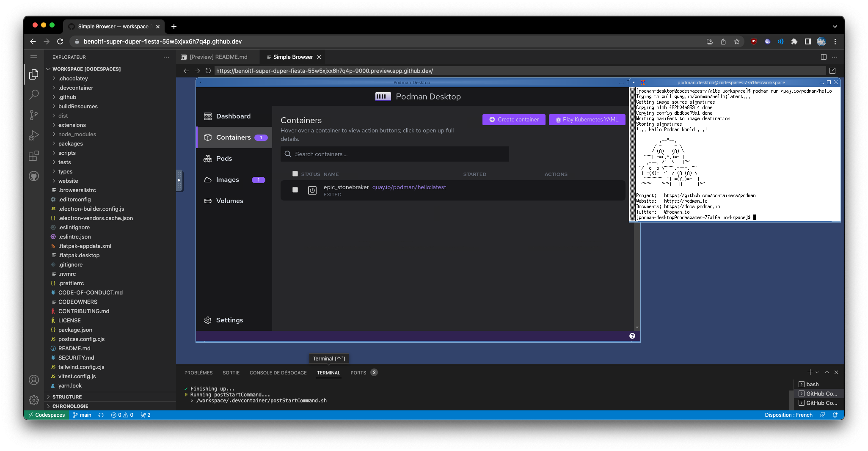Navigate to Pods in Podman Desktop
Viewport: 868px width, 451px height.
click(223, 158)
